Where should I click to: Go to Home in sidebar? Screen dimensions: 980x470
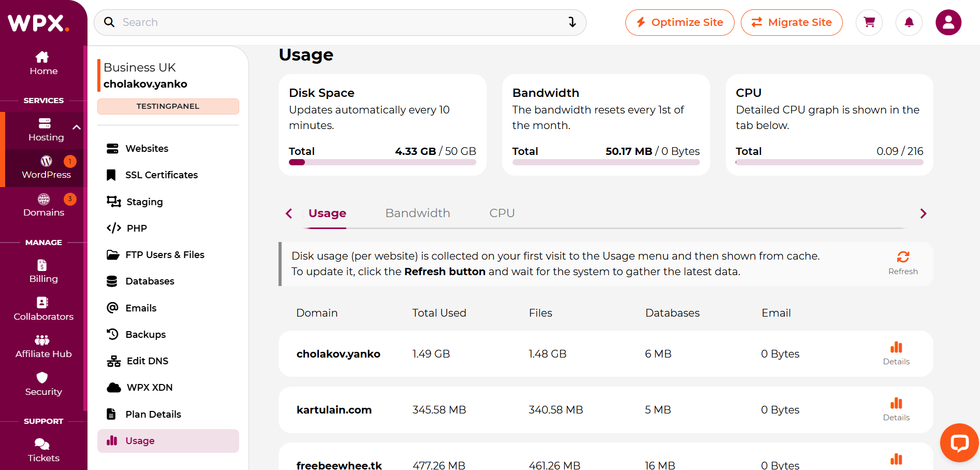tap(43, 64)
